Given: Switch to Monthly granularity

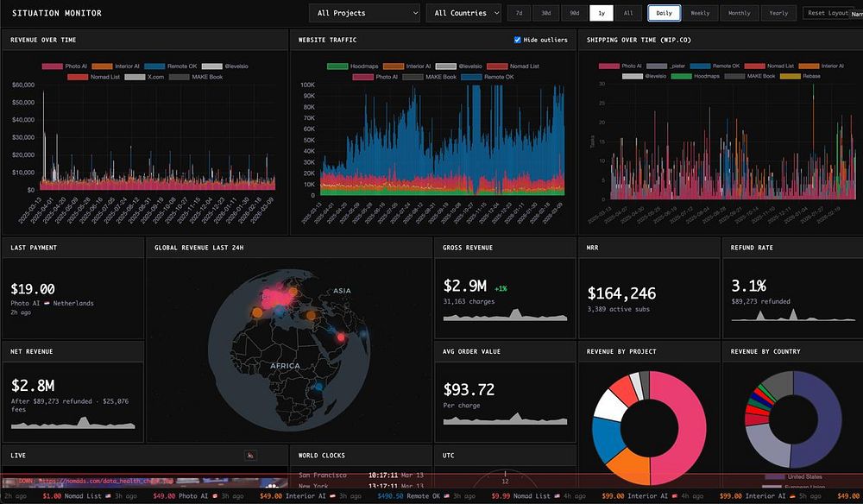Looking at the screenshot, I should tap(740, 13).
